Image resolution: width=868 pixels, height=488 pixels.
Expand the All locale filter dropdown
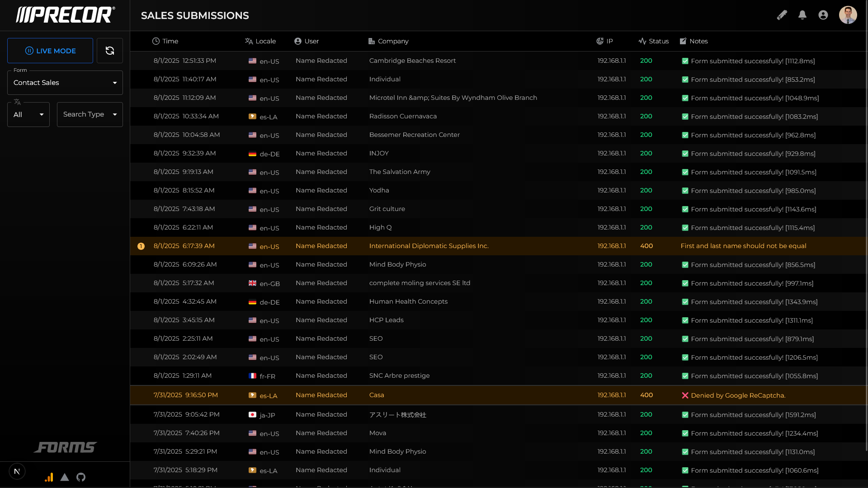28,115
